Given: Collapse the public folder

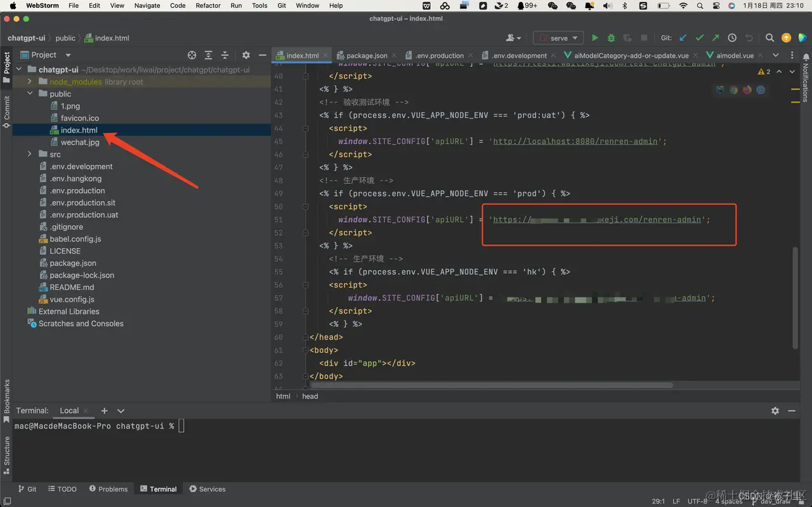Looking at the screenshot, I should (x=30, y=94).
